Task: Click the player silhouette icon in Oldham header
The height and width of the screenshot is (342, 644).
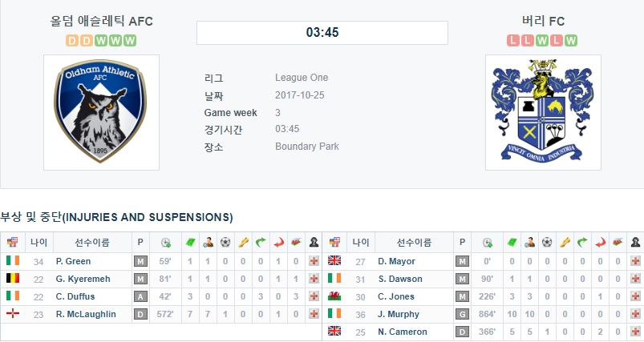Action: [314, 243]
